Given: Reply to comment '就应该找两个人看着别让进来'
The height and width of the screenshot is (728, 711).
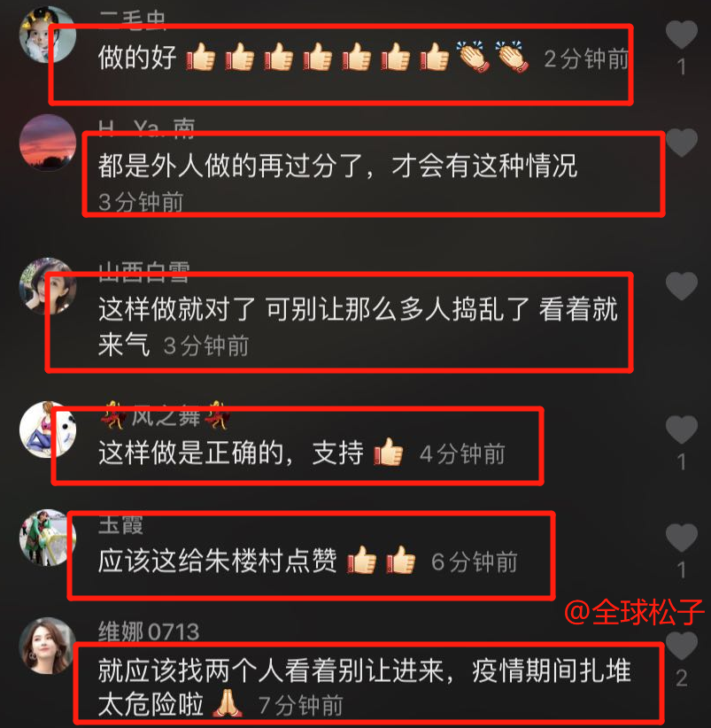Looking at the screenshot, I should [x=364, y=687].
